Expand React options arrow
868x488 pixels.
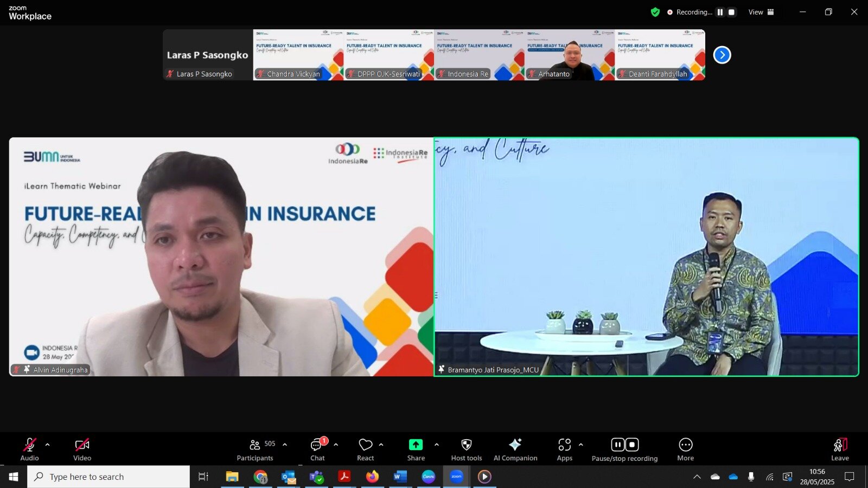(x=381, y=445)
